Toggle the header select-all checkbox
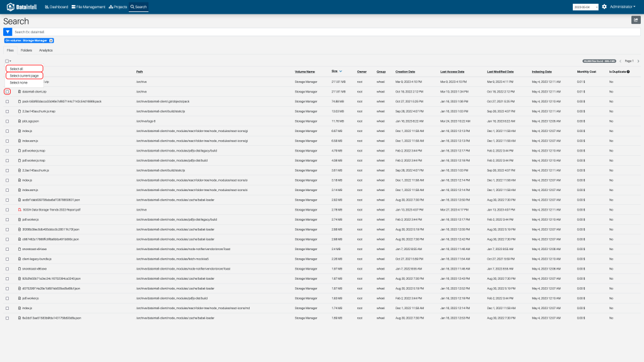This screenshot has height=362, width=644. click(6, 61)
